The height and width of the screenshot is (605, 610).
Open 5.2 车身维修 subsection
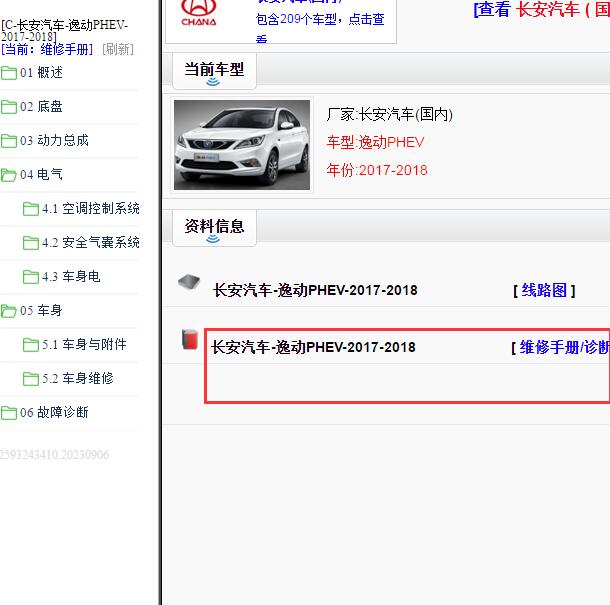point(78,378)
